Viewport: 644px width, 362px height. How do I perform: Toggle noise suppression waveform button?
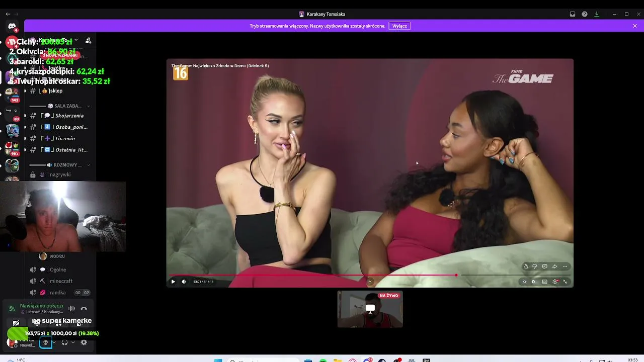click(x=72, y=309)
